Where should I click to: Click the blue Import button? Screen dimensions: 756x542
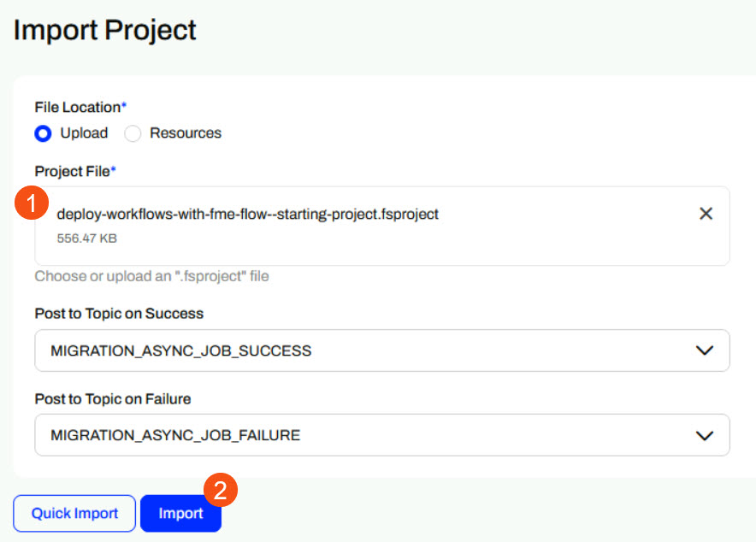point(180,514)
